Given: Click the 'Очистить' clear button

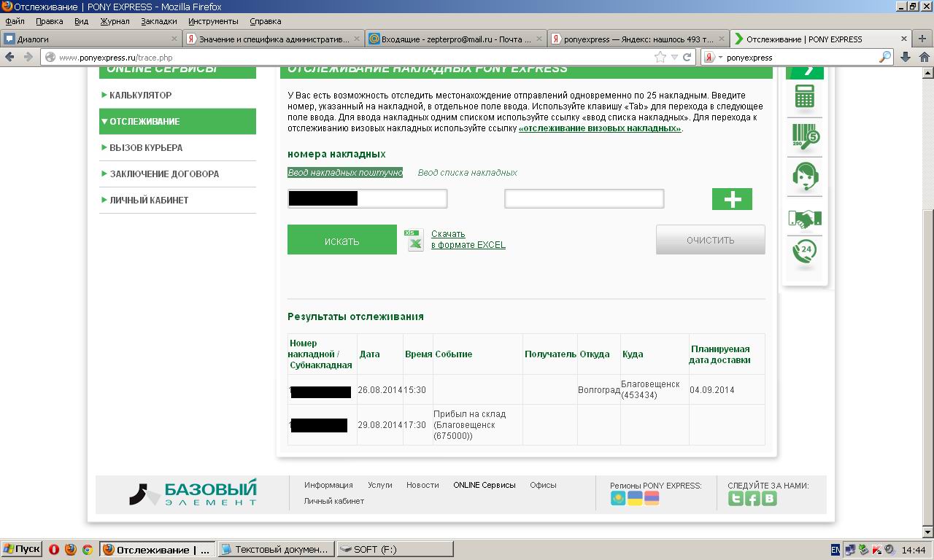Looking at the screenshot, I should (x=710, y=240).
